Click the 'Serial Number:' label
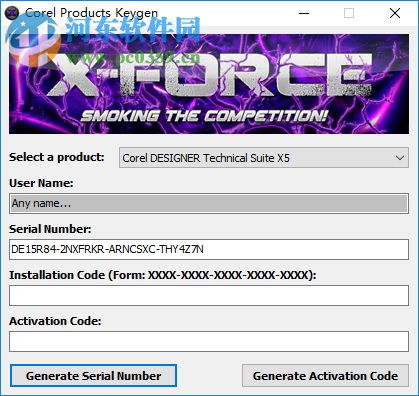This screenshot has width=419, height=396. (50, 229)
